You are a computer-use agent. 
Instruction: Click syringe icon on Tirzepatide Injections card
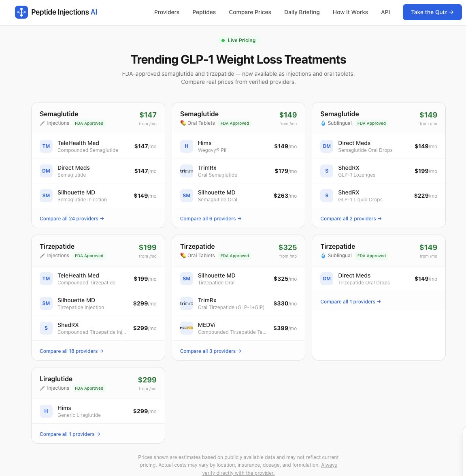tap(43, 256)
